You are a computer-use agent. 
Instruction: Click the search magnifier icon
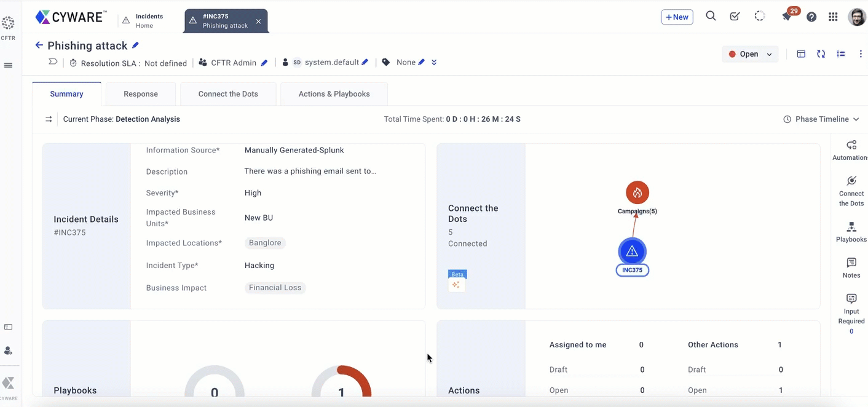(711, 17)
